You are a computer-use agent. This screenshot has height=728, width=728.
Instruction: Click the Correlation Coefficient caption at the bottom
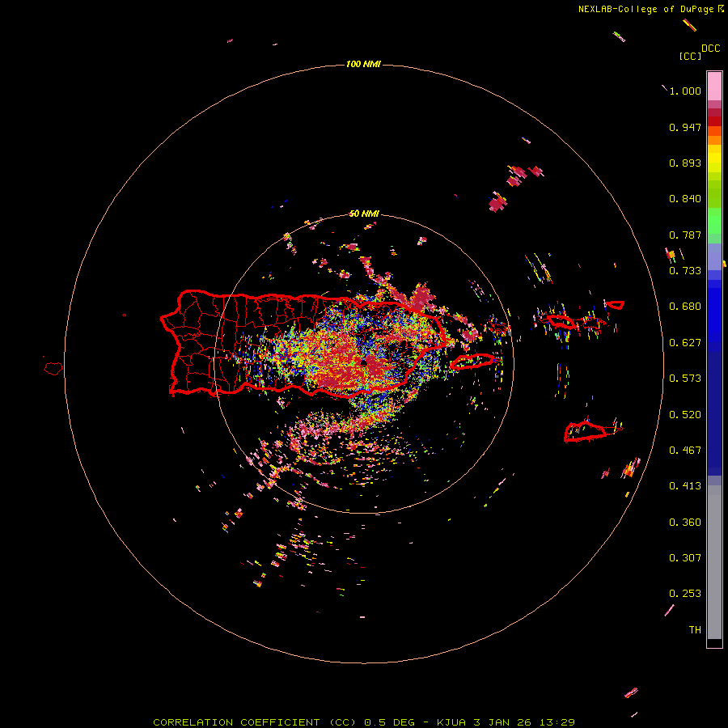click(x=364, y=722)
